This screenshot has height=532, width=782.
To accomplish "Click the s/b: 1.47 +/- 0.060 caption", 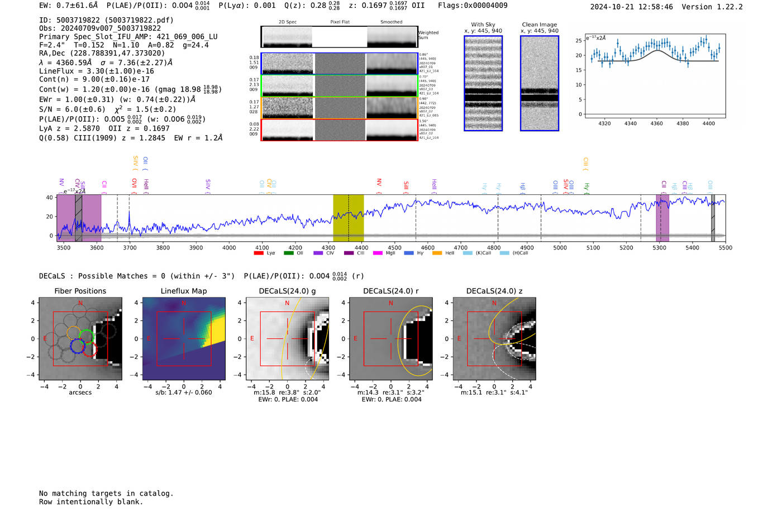I will [x=184, y=392].
